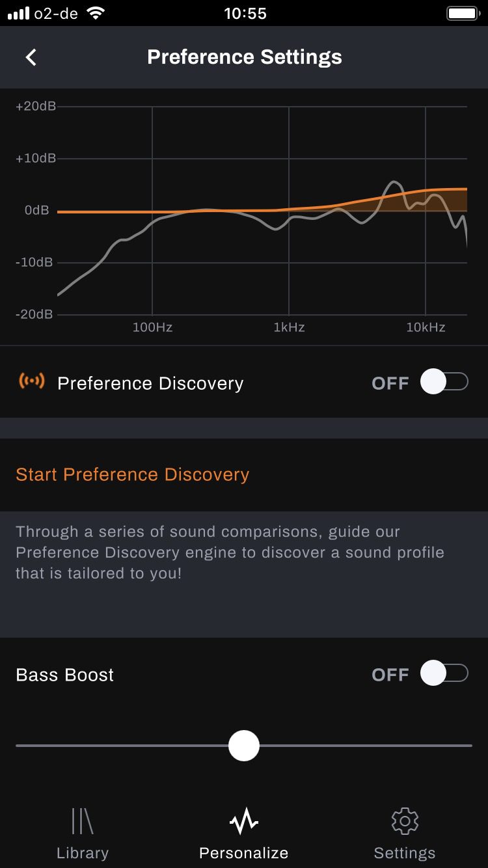Tap the back arrow icon
This screenshot has height=868, width=488.
[x=31, y=57]
